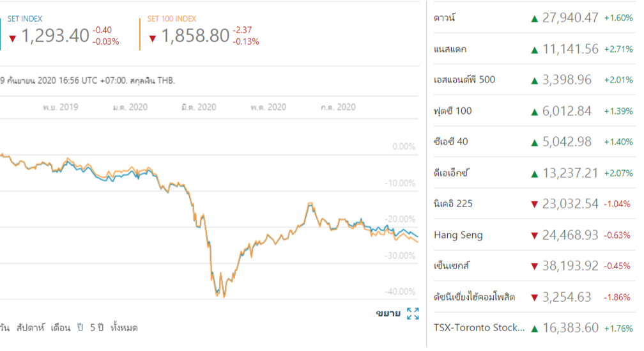Open the ดีเอเอ็กซ์ index row
This screenshot has width=644, height=351.
452,173
